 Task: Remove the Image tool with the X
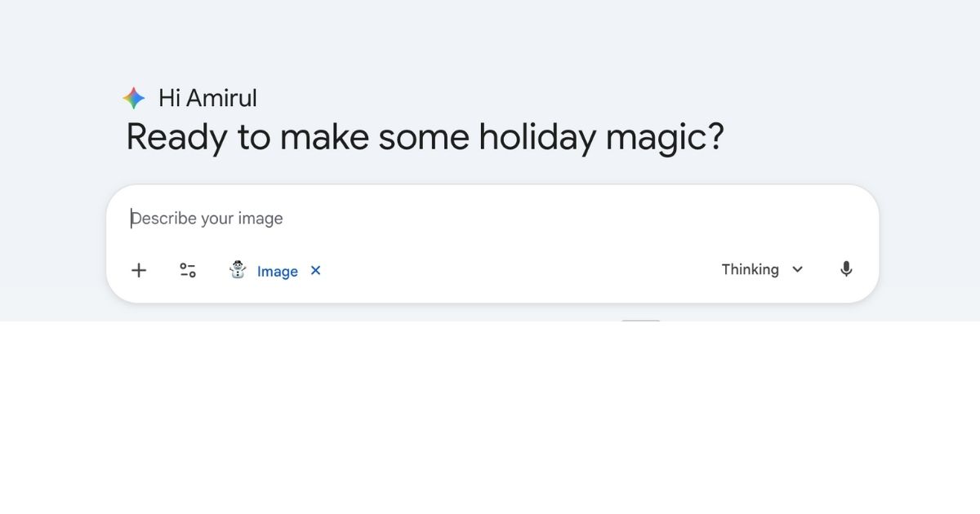tap(316, 270)
